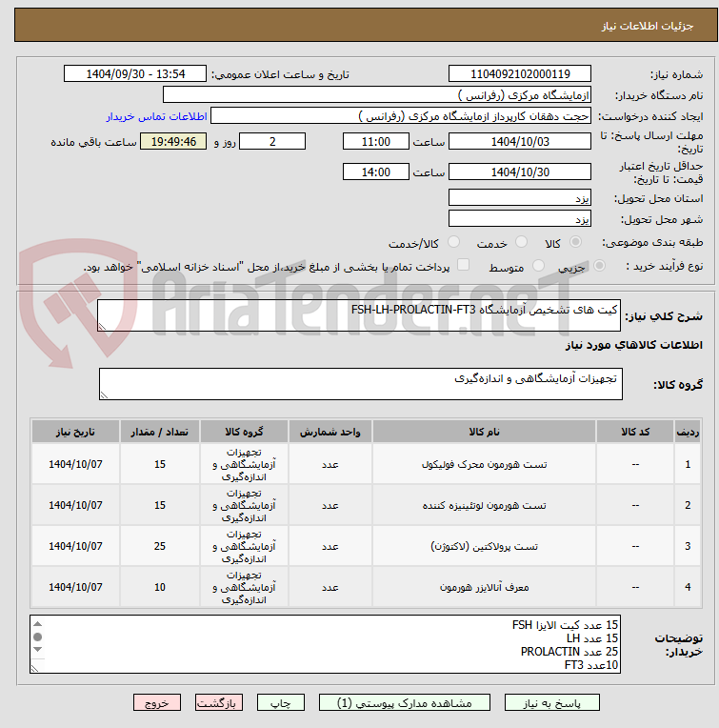
Task: Open the اطلاعات تماس خریدار link
Action: click(157, 116)
